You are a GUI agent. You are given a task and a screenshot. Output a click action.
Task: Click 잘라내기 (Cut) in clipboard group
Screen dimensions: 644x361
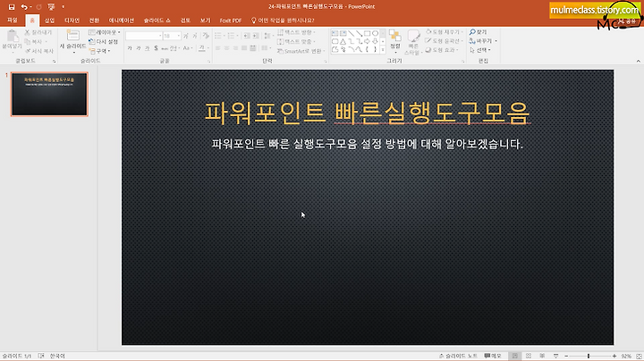click(x=38, y=32)
